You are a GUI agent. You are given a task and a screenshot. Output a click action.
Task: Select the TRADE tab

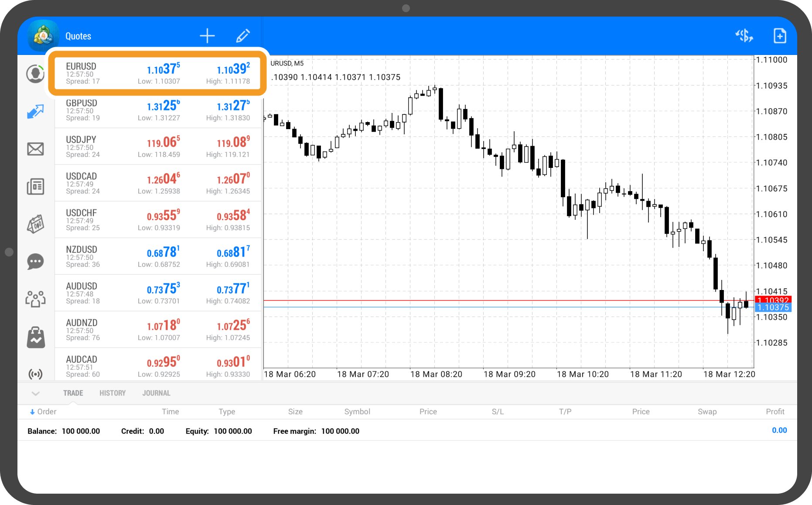pos(73,393)
